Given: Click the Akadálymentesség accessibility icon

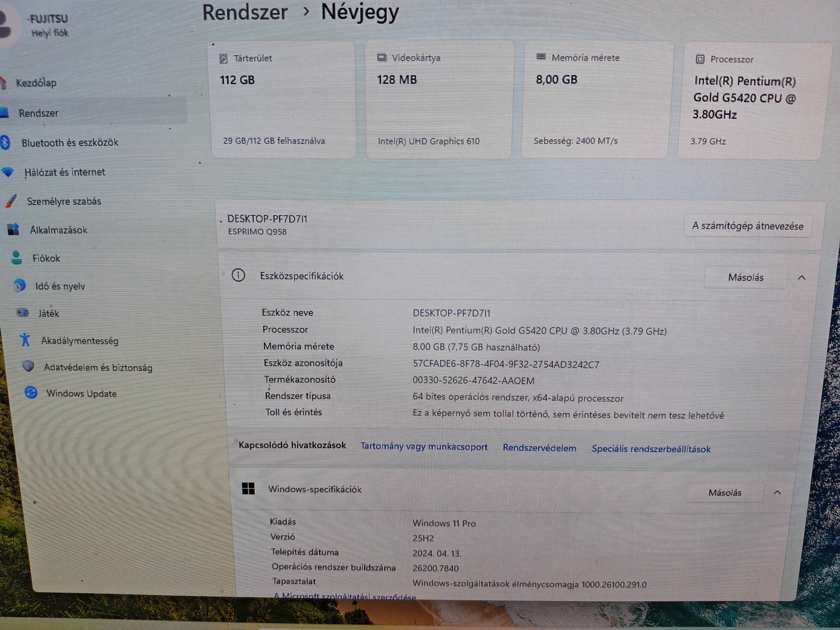Looking at the screenshot, I should (x=25, y=340).
